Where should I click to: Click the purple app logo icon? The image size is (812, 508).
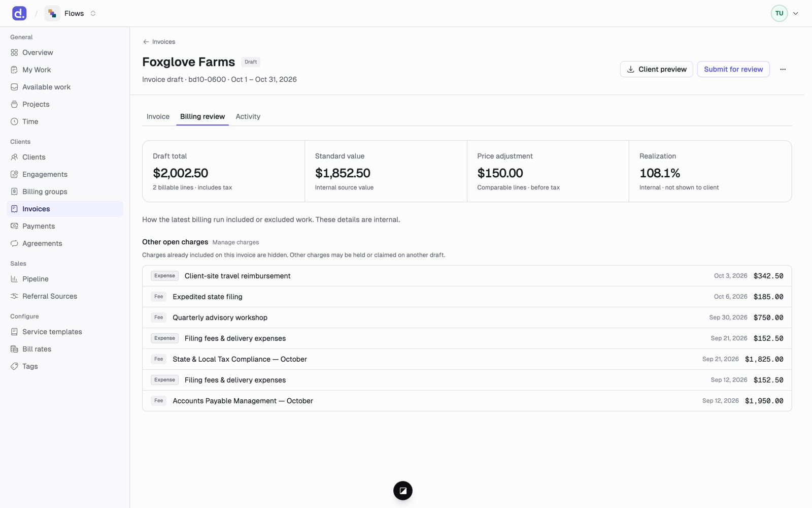coord(19,13)
